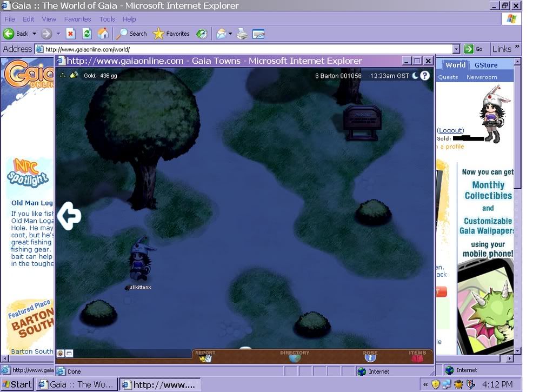Open the Forward history dropdown arrow

[58, 34]
